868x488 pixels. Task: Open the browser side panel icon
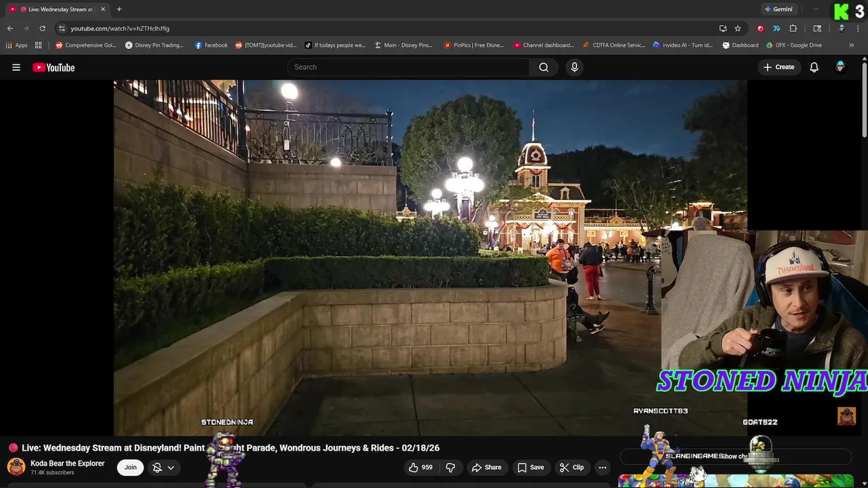click(x=817, y=28)
